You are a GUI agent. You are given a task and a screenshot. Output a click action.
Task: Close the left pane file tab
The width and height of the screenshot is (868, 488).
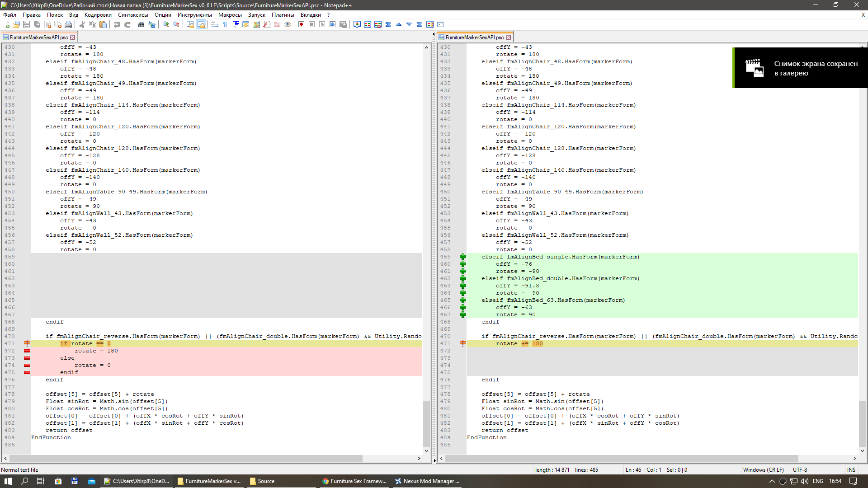[73, 38]
